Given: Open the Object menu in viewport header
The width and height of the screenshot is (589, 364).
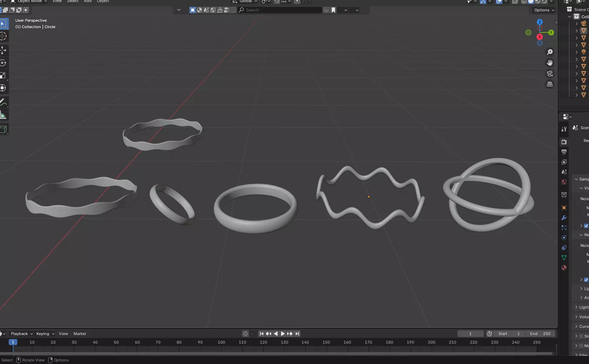Looking at the screenshot, I should [x=103, y=1].
